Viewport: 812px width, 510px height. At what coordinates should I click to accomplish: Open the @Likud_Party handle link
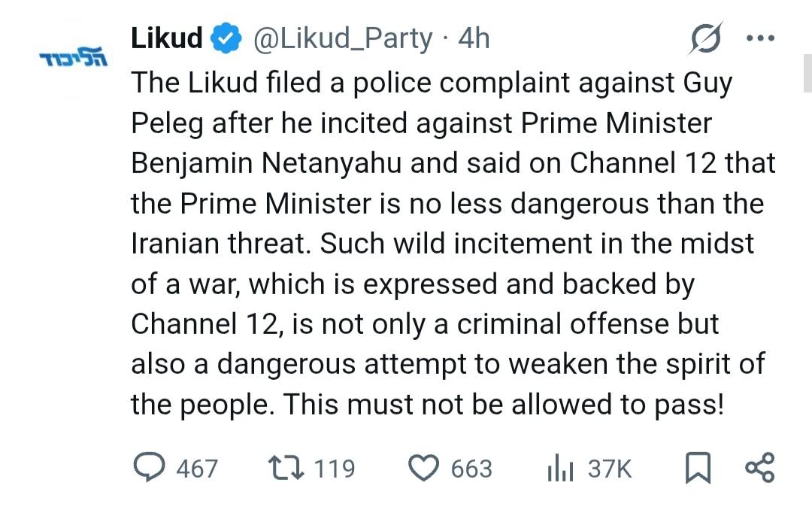(x=345, y=38)
